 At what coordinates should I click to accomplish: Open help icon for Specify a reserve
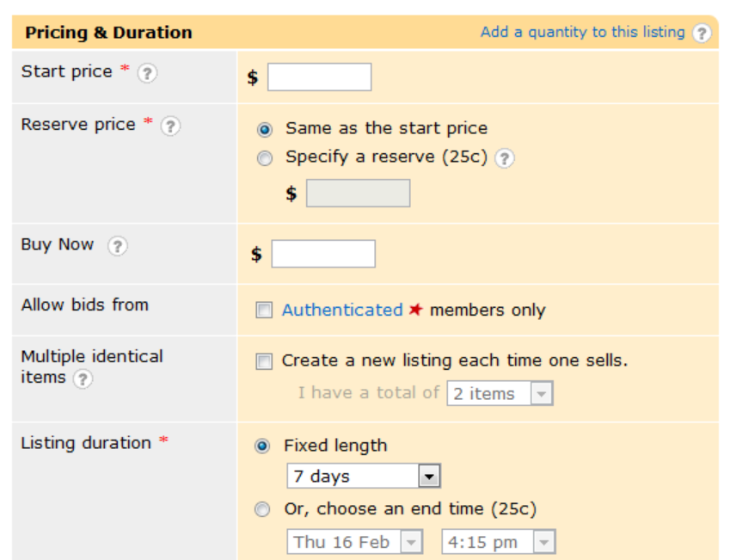coord(506,158)
